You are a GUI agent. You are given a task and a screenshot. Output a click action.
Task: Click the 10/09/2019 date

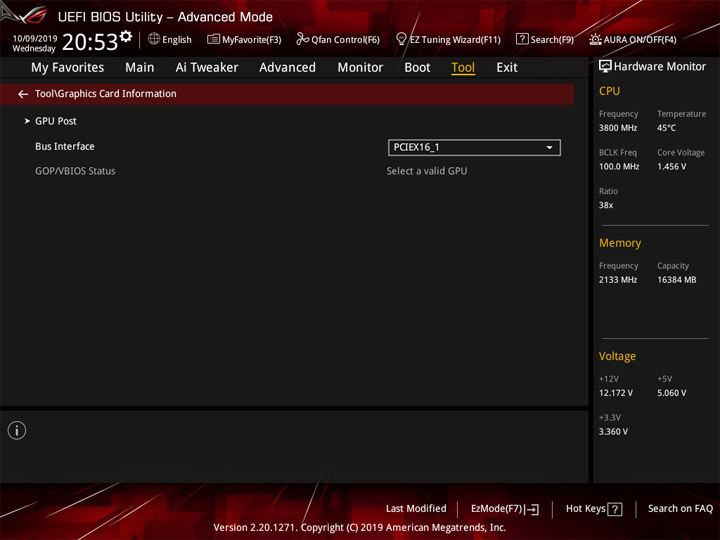click(35, 39)
